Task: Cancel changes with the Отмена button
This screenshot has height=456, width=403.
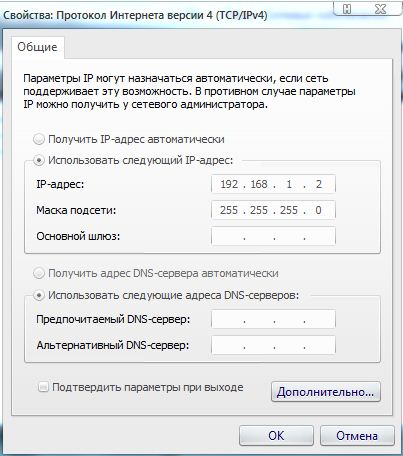Action: coord(357,435)
